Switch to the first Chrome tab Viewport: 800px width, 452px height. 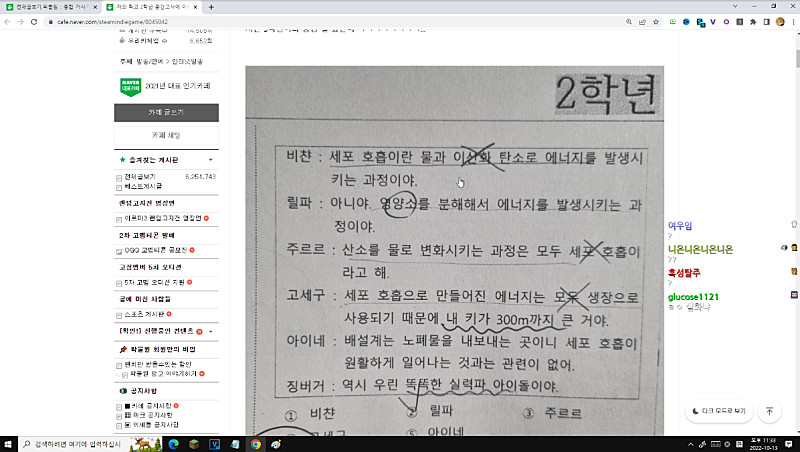point(51,7)
